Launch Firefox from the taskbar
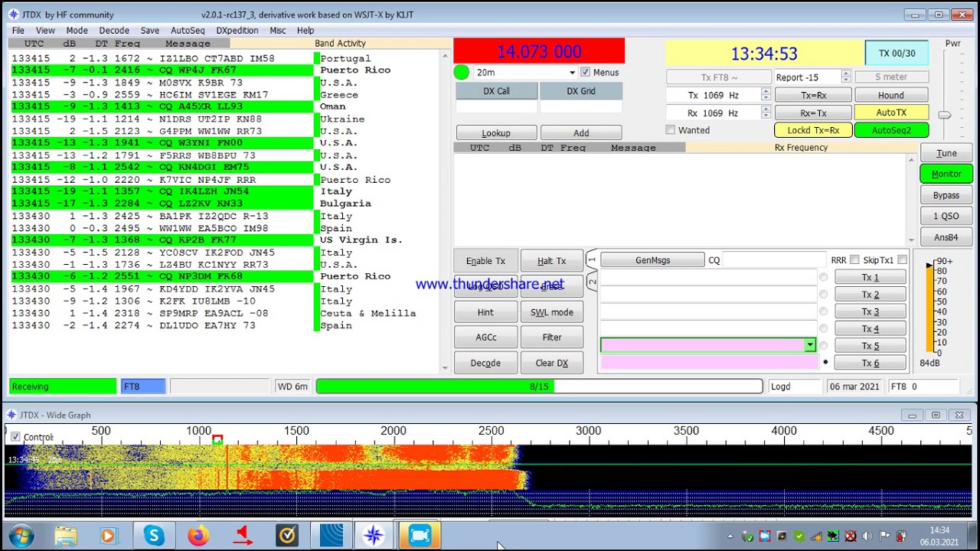The image size is (980, 551). click(x=198, y=536)
